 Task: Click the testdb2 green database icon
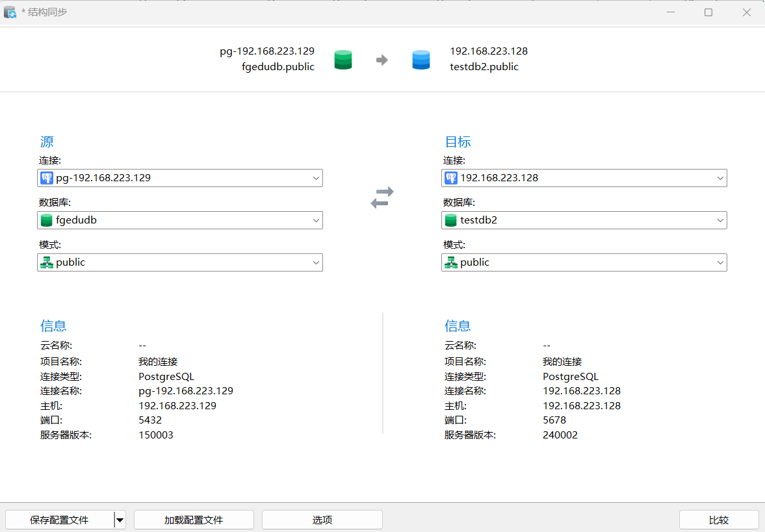451,220
